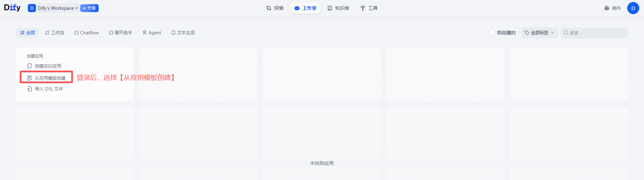The height and width of the screenshot is (180, 644).
Task: Click the explore compass icon
Action: (x=269, y=8)
